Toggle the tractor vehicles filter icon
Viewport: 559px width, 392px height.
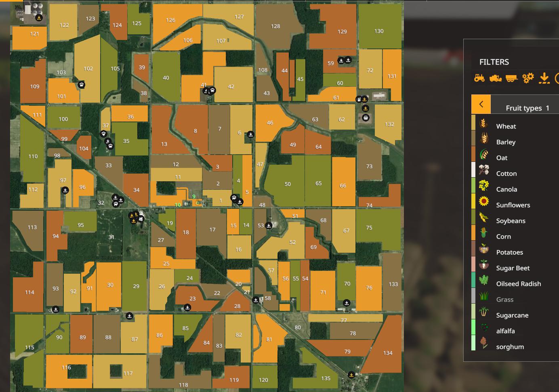(479, 78)
